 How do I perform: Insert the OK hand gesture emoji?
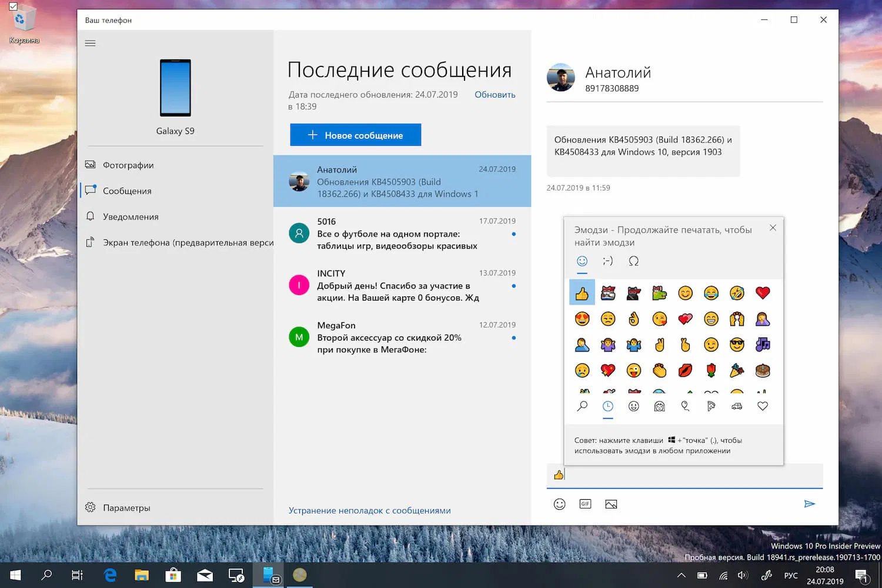pos(634,319)
